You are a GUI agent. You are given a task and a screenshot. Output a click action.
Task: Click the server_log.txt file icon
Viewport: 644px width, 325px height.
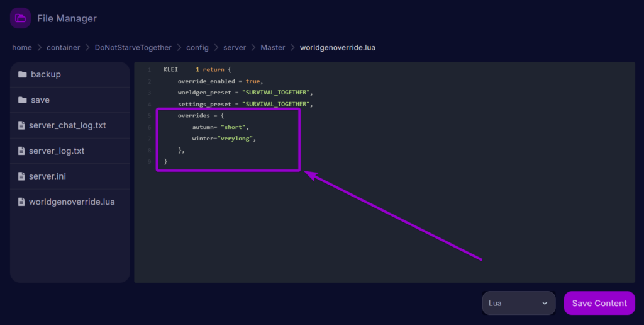pos(22,151)
